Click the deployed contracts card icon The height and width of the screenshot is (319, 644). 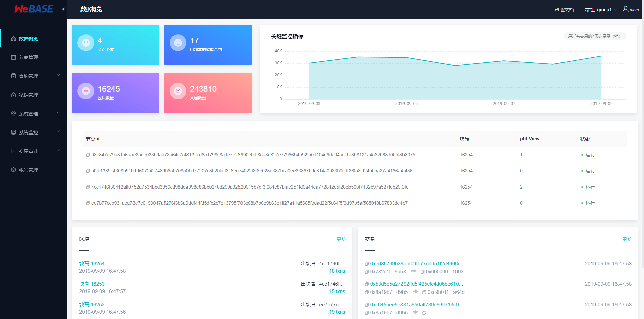pos(178,43)
